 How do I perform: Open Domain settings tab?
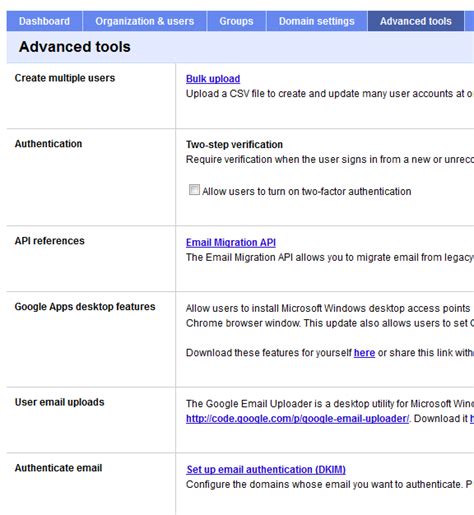(317, 21)
